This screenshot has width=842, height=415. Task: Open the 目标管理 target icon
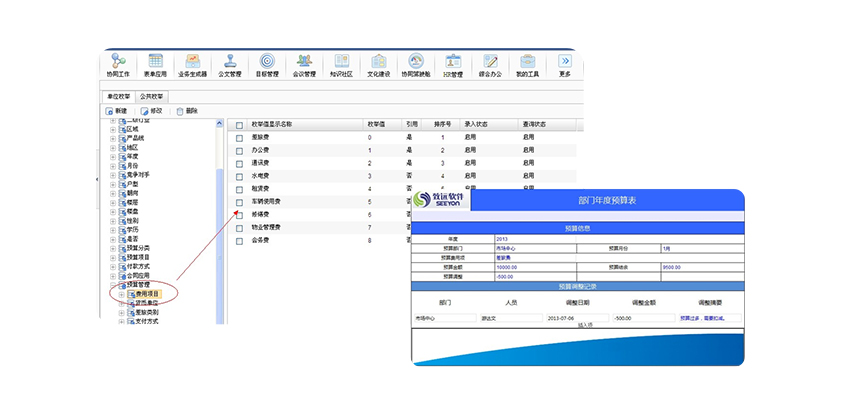[267, 61]
